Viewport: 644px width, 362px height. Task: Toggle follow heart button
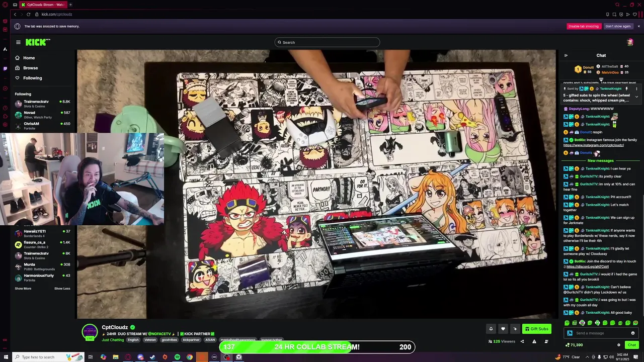pos(503,329)
